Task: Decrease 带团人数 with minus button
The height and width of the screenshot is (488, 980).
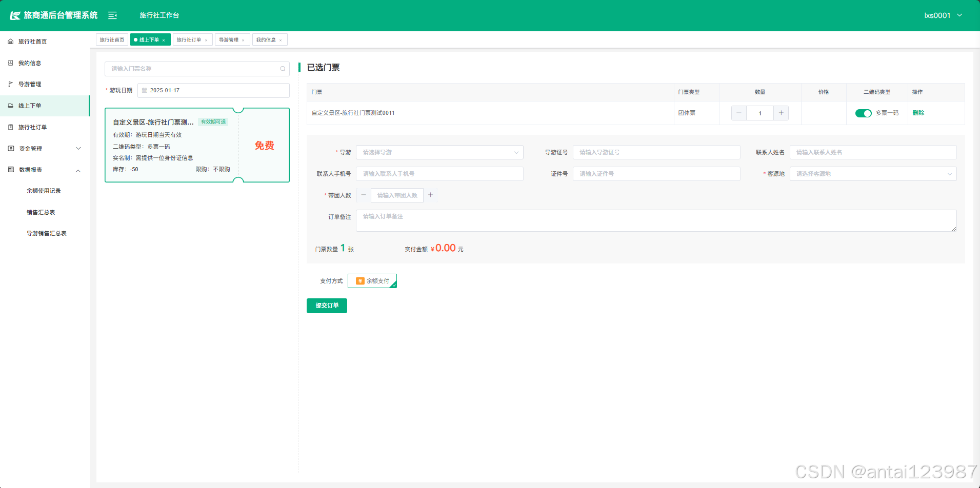Action: click(x=364, y=195)
